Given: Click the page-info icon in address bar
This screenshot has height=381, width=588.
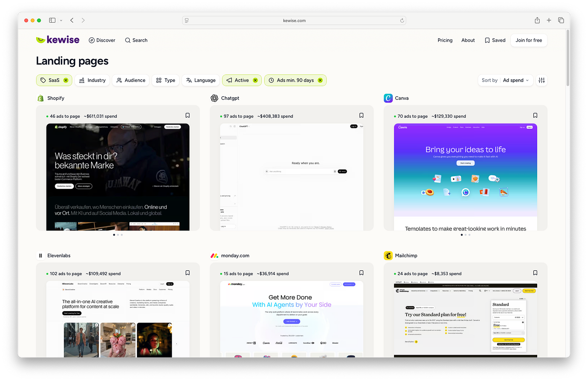Looking at the screenshot, I should point(187,20).
